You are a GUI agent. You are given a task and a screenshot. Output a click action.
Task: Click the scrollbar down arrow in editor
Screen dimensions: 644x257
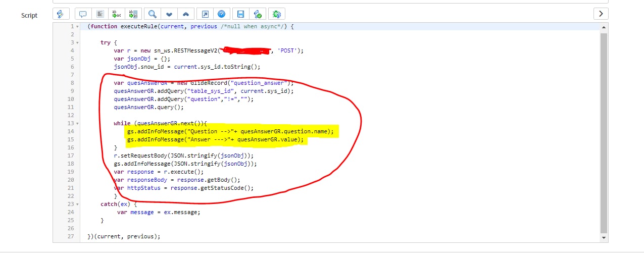coord(604,237)
